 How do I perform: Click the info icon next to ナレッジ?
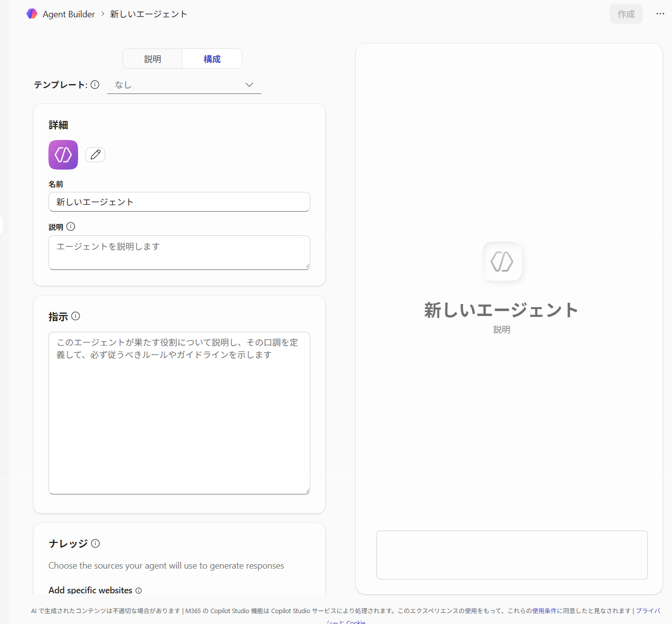point(95,543)
